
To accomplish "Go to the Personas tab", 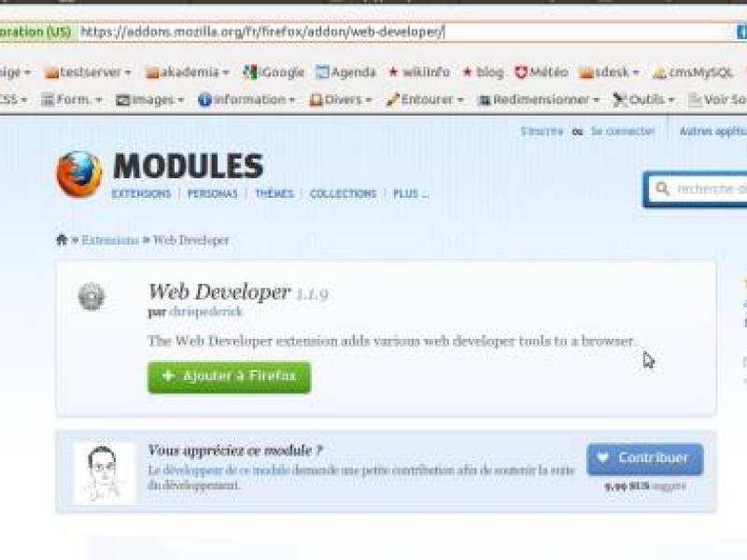I will click(x=213, y=194).
